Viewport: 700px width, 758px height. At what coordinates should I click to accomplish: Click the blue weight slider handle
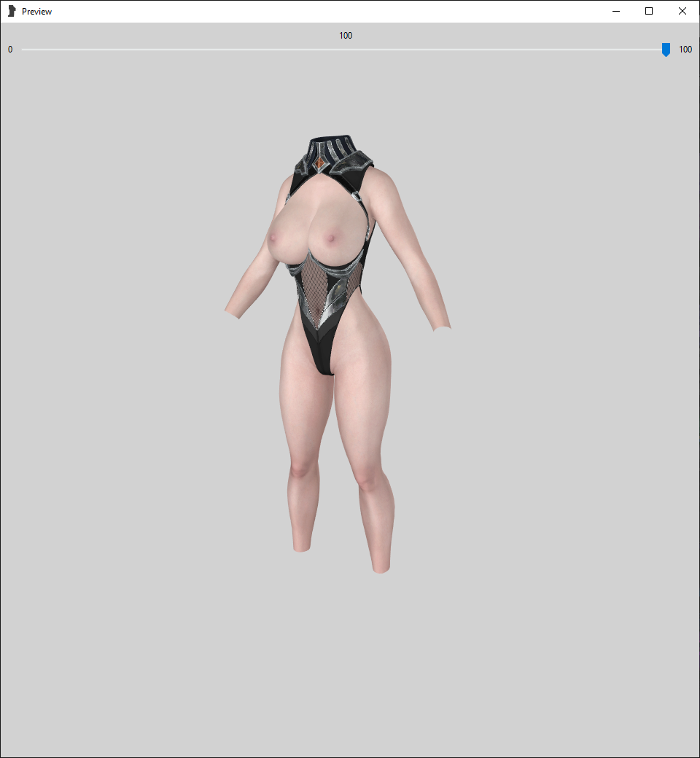point(666,50)
